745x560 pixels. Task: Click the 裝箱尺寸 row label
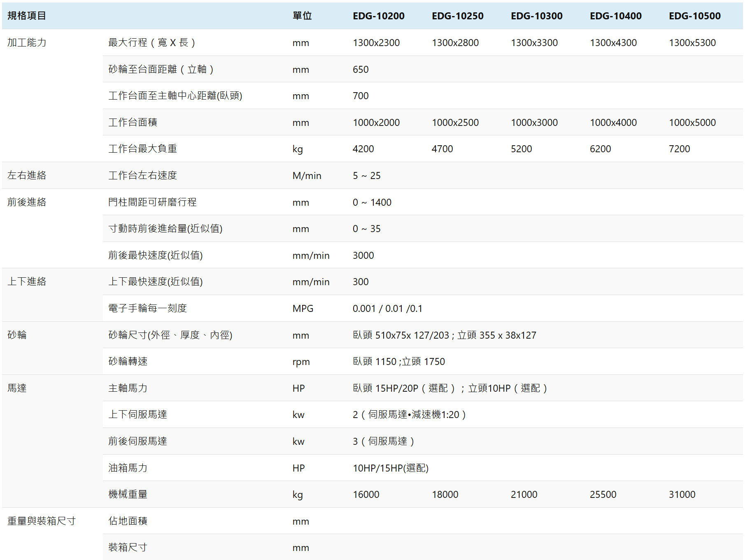[128, 547]
